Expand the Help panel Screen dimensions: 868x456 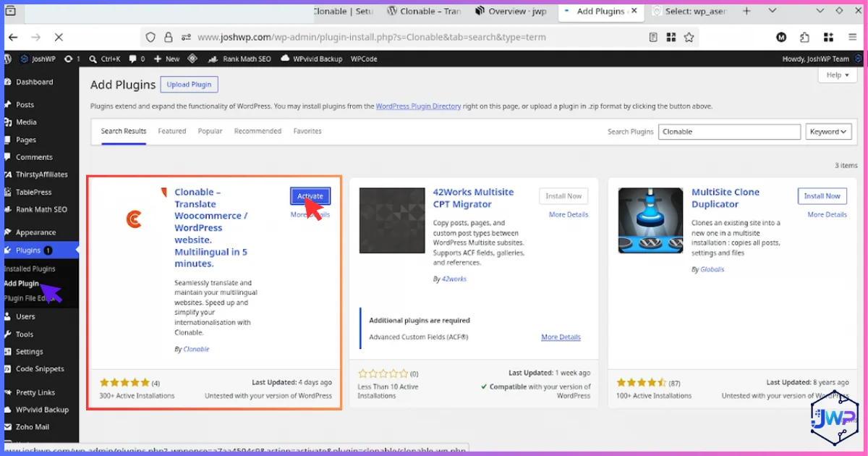coord(838,75)
